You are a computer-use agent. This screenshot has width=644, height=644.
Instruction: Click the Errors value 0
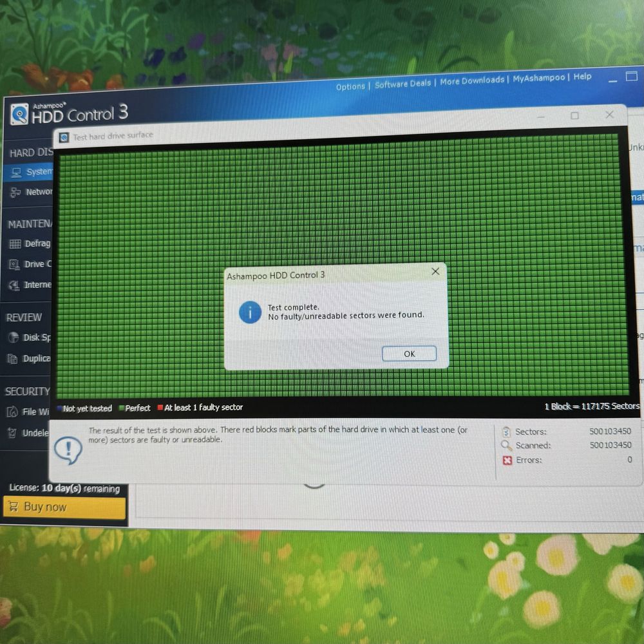tap(630, 460)
